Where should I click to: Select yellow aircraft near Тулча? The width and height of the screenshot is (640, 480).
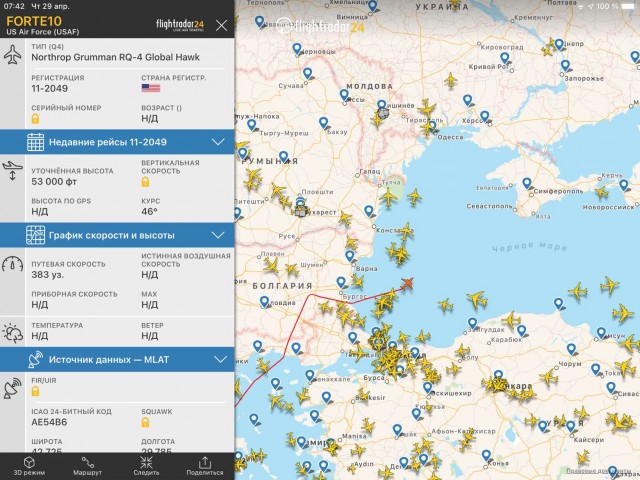click(x=389, y=197)
